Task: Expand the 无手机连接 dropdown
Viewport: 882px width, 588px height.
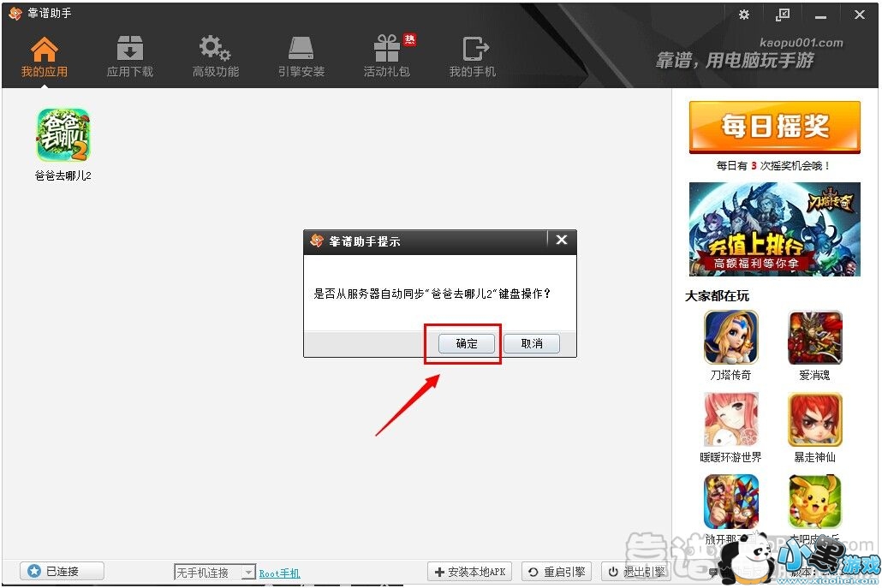Action: [x=248, y=573]
